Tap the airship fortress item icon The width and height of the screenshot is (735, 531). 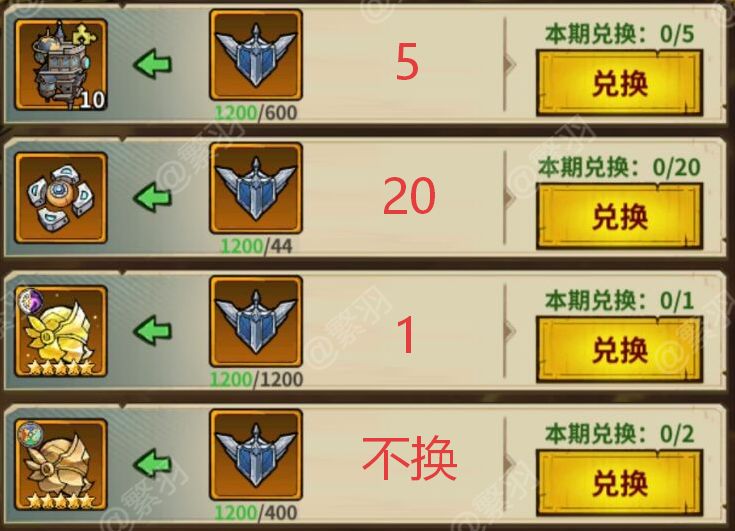[x=61, y=65]
